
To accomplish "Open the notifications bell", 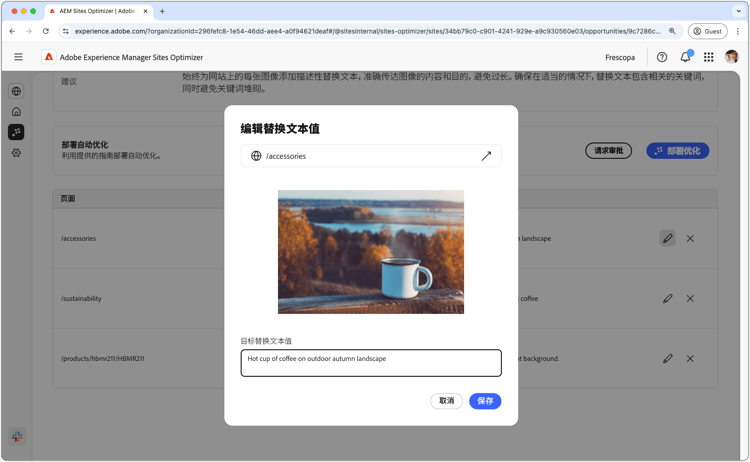I will [x=685, y=56].
